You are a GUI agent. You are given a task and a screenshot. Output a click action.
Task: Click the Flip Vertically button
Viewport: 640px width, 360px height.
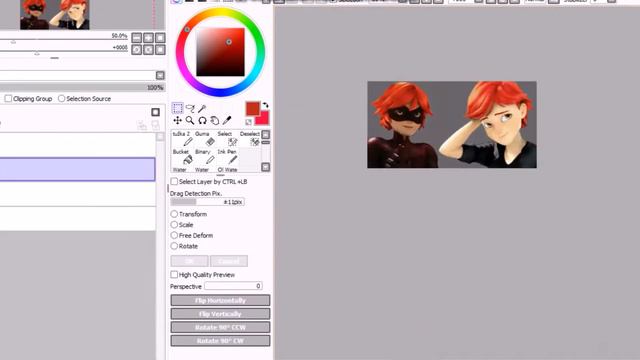coord(220,314)
